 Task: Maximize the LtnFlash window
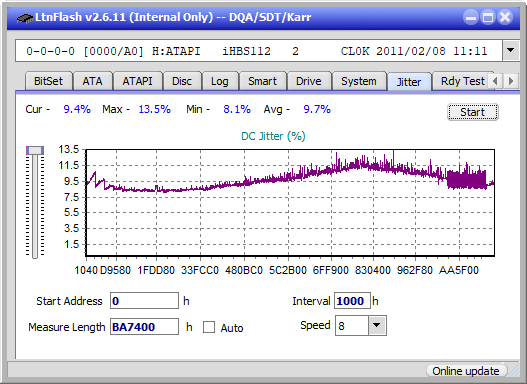pos(488,17)
